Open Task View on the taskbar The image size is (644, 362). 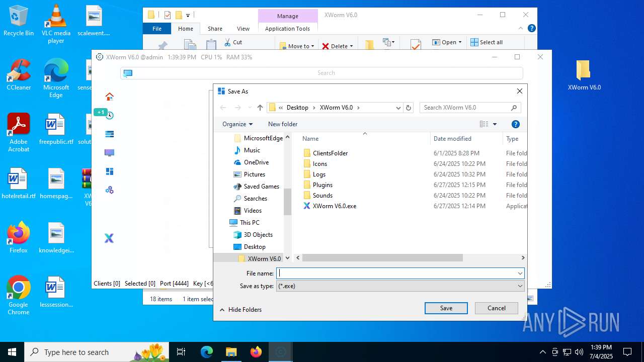tap(181, 352)
